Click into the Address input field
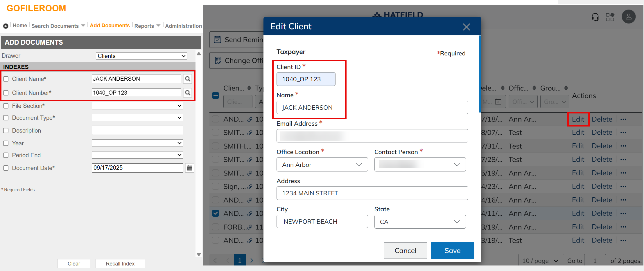The image size is (644, 271). [x=372, y=193]
